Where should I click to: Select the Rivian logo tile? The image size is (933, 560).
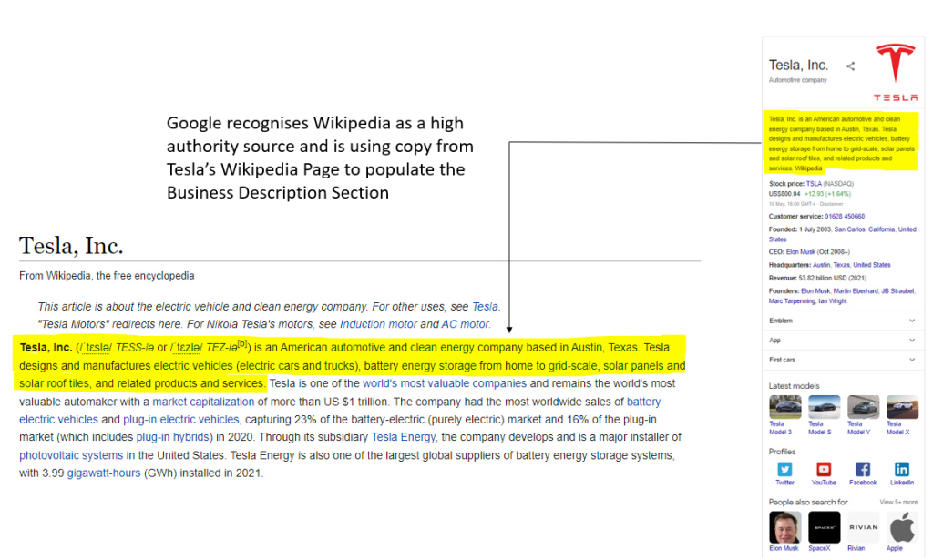coord(864,527)
